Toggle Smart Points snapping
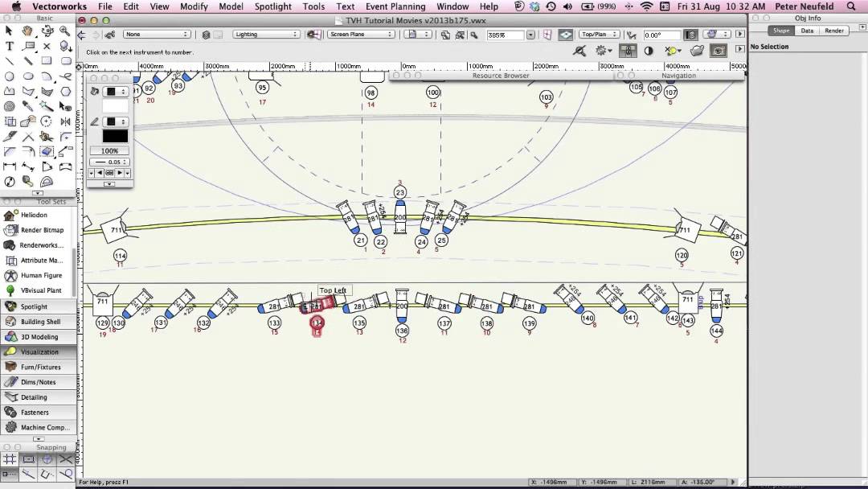Image resolution: width=868 pixels, height=489 pixels. (x=10, y=474)
